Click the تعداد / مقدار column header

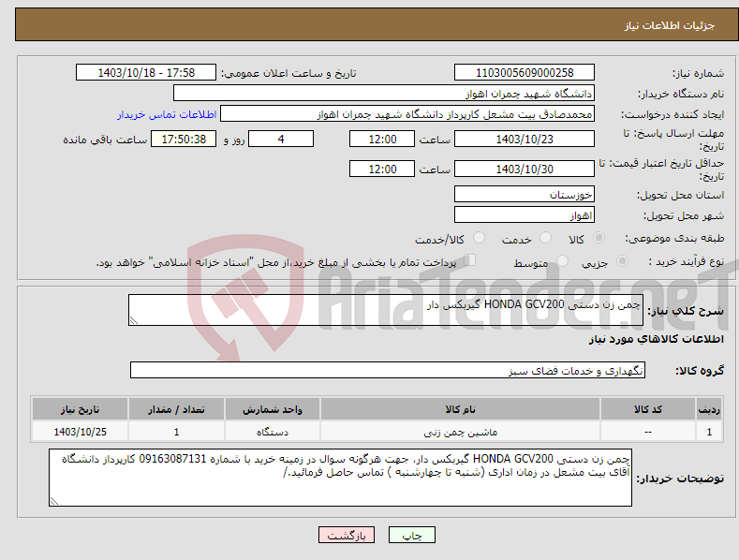[176, 409]
